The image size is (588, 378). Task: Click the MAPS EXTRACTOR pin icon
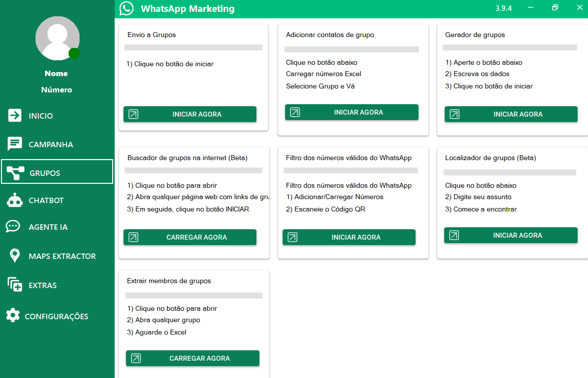(15, 255)
